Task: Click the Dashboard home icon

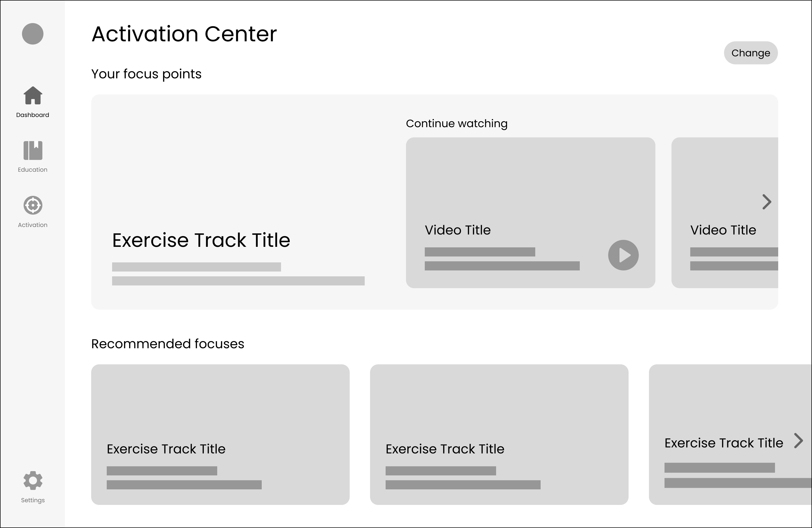Action: [33, 96]
